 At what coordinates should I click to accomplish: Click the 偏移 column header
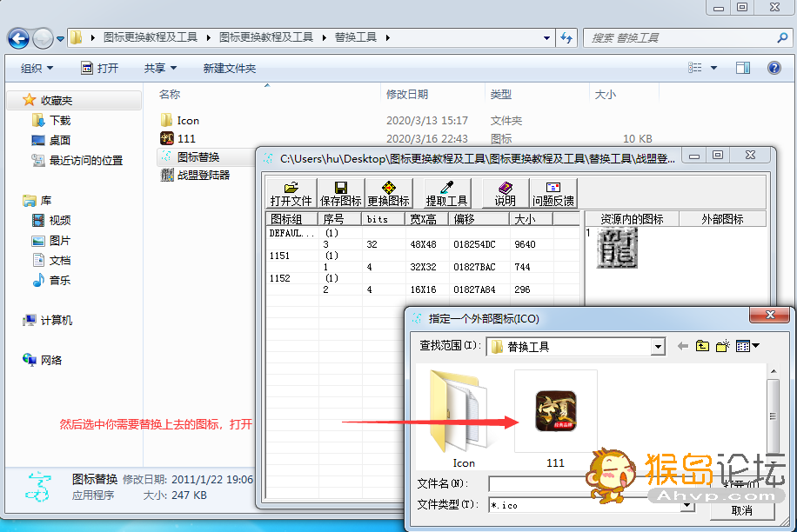[479, 219]
